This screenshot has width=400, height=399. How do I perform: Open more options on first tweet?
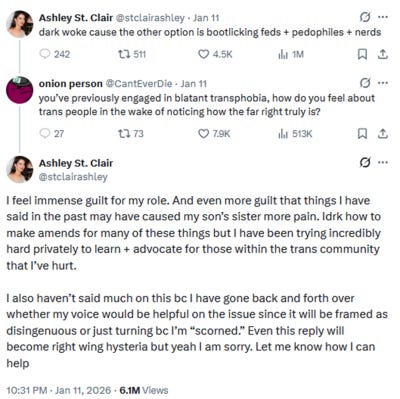click(383, 17)
